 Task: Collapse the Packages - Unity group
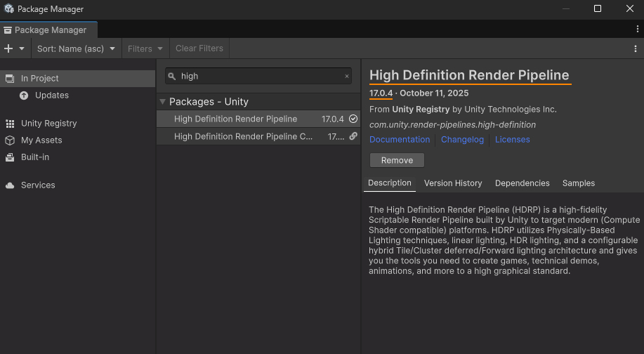tap(163, 101)
